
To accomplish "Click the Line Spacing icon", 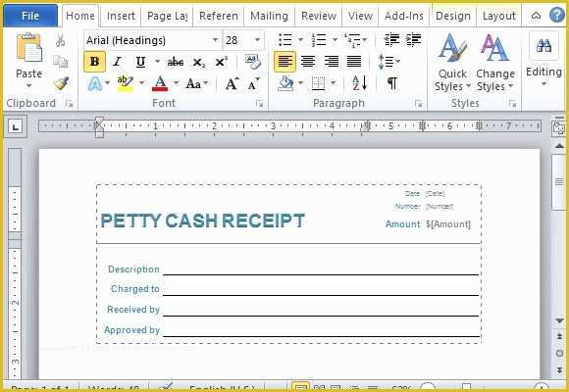I will (x=387, y=62).
